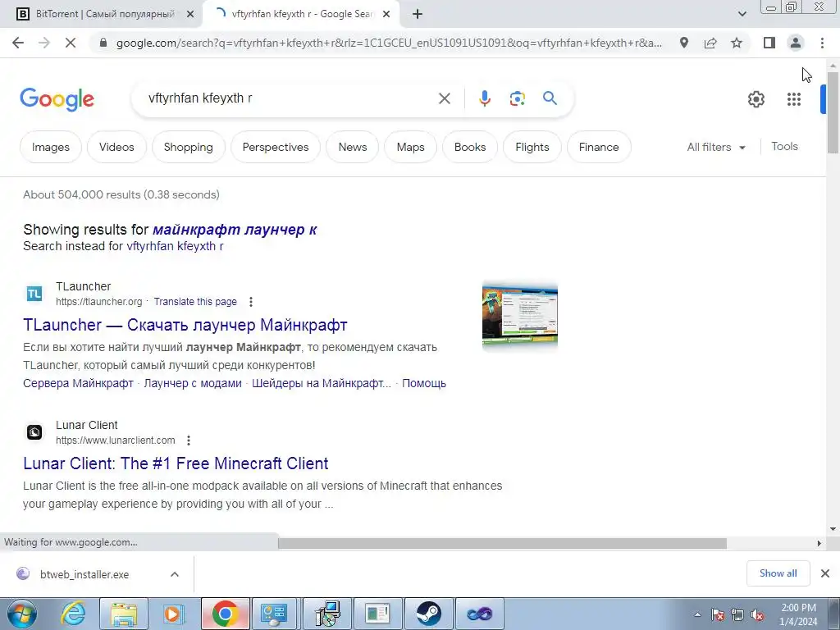840x630 pixels.
Task: Click the horizontal scrollbar
Action: (502, 543)
